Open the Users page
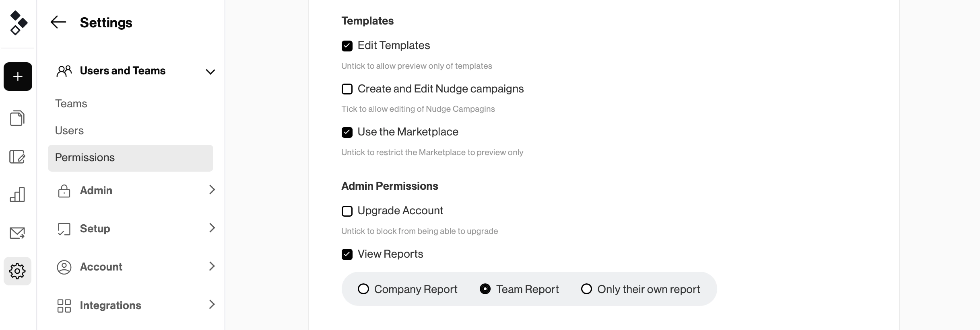 click(69, 130)
